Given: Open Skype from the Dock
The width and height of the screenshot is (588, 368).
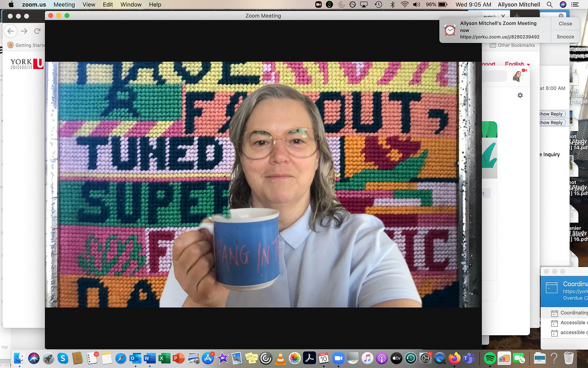Looking at the screenshot, I should tap(63, 358).
